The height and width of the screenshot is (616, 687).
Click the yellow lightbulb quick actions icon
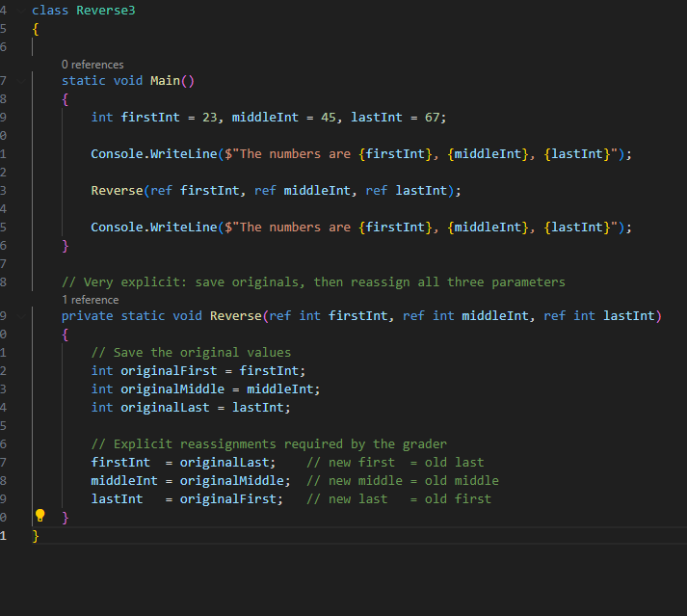pos(40,516)
